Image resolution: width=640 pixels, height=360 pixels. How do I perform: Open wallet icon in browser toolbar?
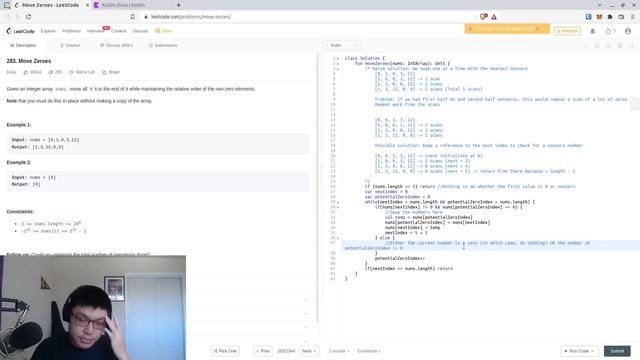621,17
